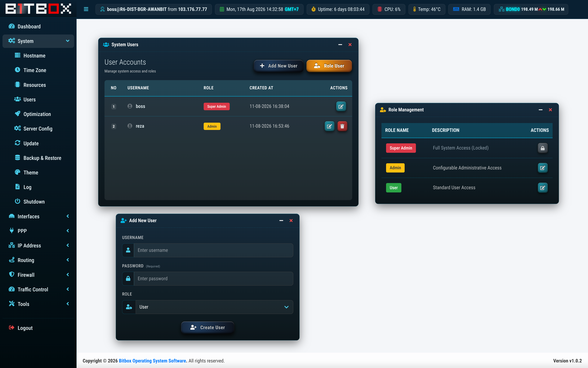Click the BOND0 network icon
Viewport: 588px width, 368px height.
tap(501, 9)
